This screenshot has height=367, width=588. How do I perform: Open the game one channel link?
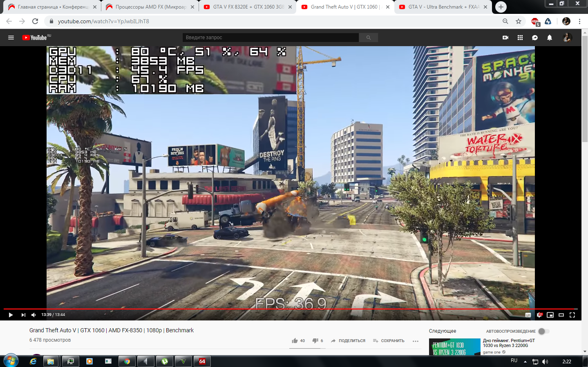pyautogui.click(x=492, y=352)
